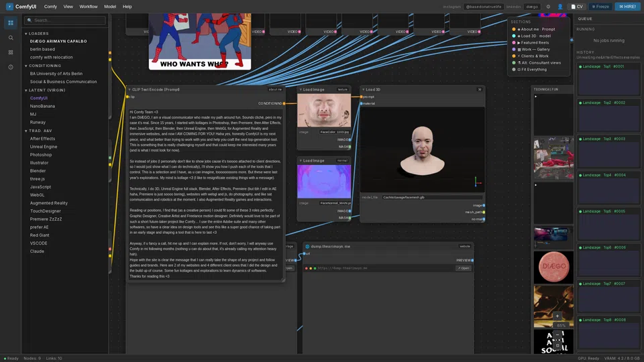Screen dimensions: 644x362
Task: Open the Help menu
Action: pyautogui.click(x=127, y=7)
